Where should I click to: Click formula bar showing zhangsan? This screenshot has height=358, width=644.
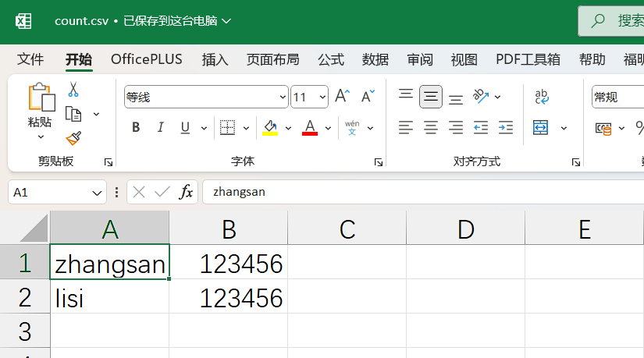point(423,192)
